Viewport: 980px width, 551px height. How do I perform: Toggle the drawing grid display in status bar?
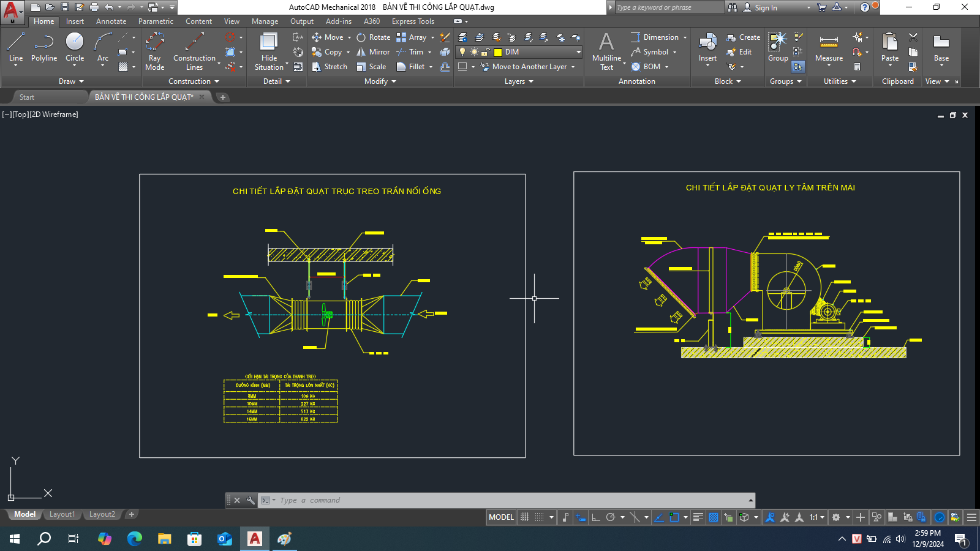pyautogui.click(x=525, y=517)
